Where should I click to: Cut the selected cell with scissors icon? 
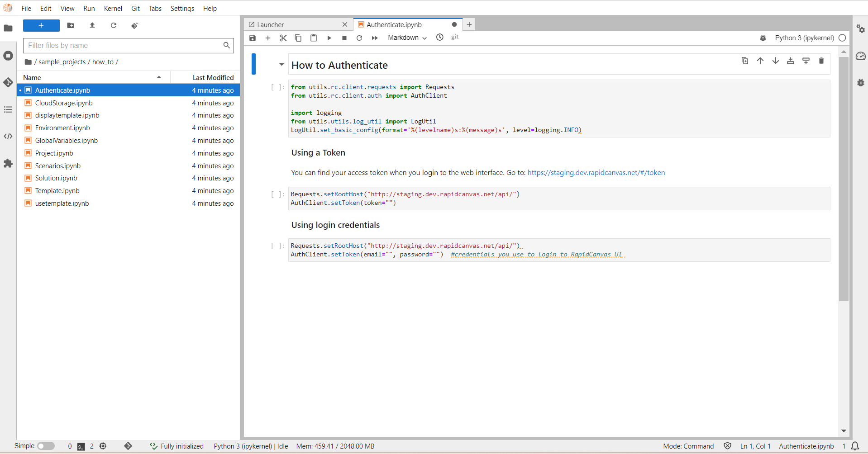[283, 38]
